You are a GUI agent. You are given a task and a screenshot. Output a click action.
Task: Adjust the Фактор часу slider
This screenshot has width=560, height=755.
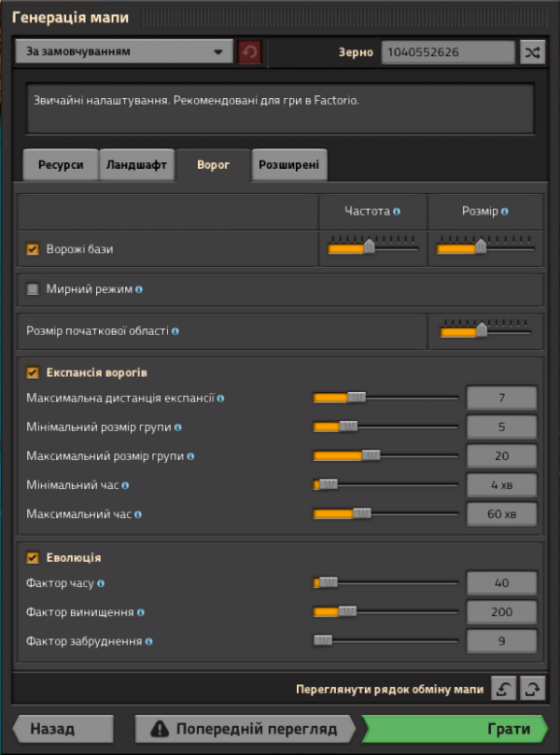tap(385, 582)
